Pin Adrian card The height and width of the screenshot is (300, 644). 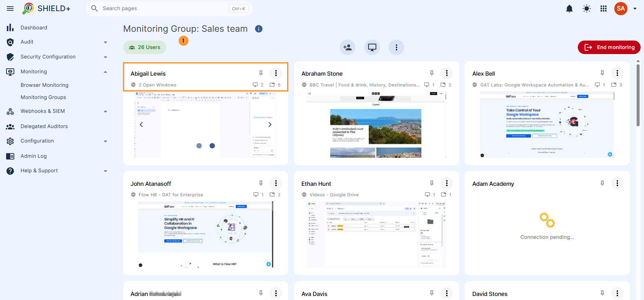click(261, 293)
